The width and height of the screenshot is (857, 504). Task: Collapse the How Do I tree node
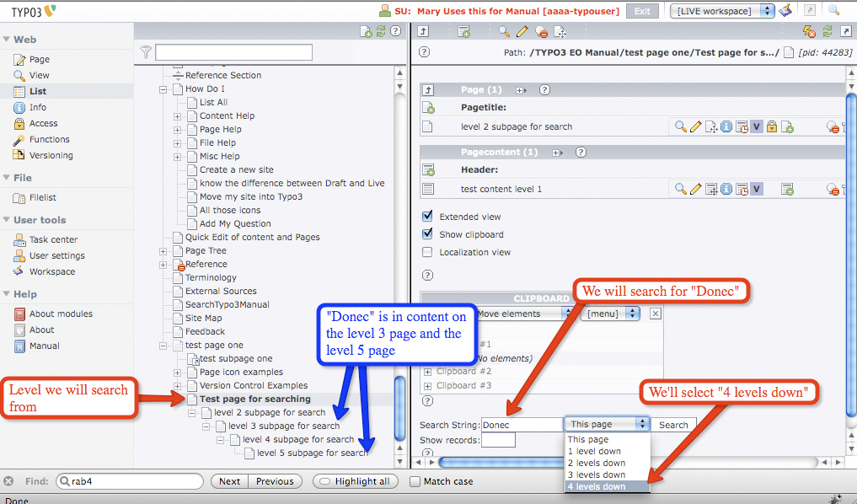163,89
